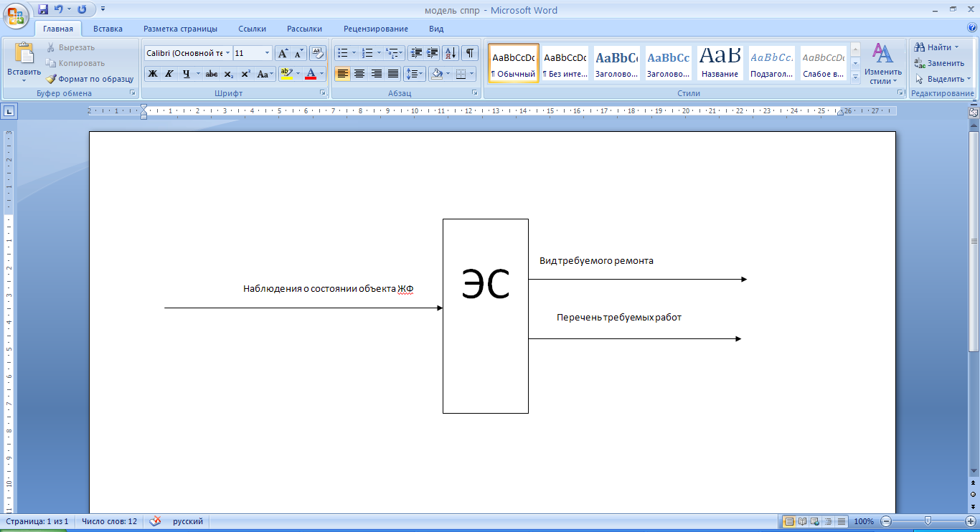Toggle italic formatting К

pos(169,74)
